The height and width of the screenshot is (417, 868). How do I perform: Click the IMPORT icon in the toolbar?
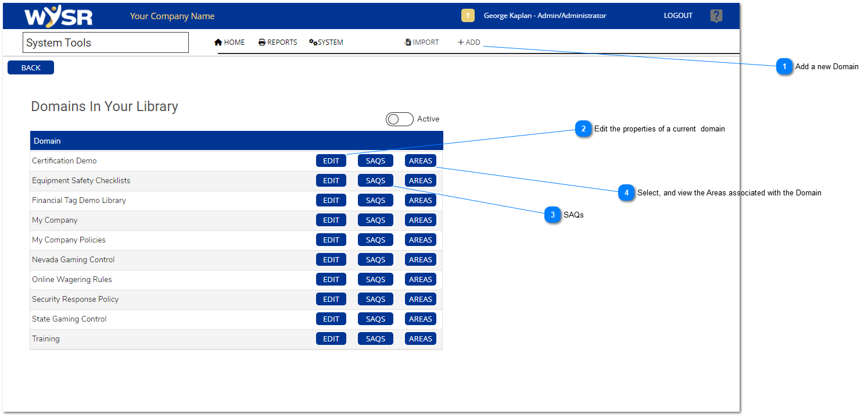click(x=407, y=42)
